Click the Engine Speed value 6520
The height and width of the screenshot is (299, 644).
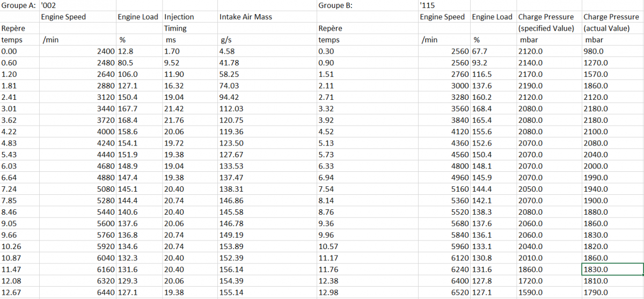click(444, 292)
